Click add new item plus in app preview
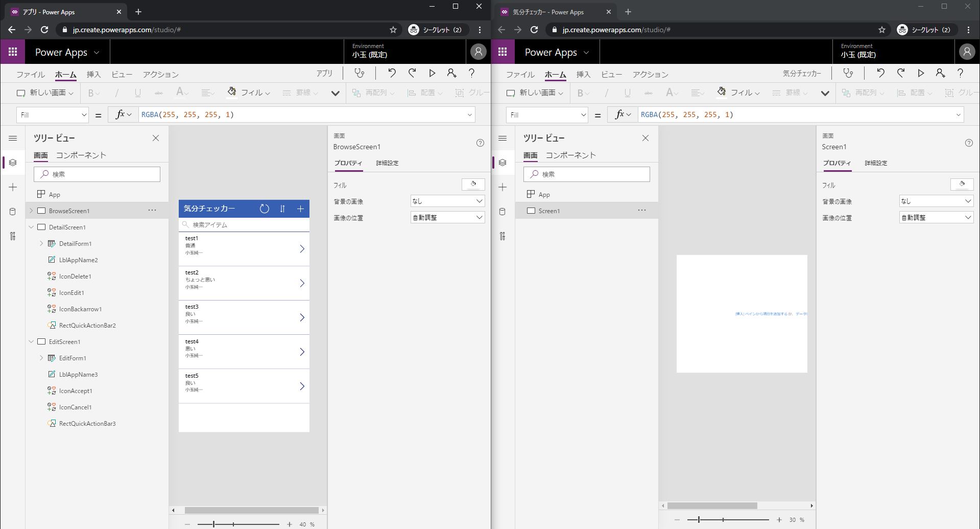Image resolution: width=980 pixels, height=529 pixels. 300,209
